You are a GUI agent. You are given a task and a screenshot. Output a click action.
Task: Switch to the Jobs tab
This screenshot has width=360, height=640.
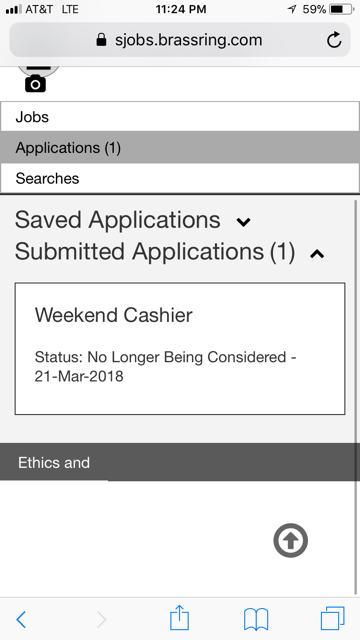pos(180,117)
